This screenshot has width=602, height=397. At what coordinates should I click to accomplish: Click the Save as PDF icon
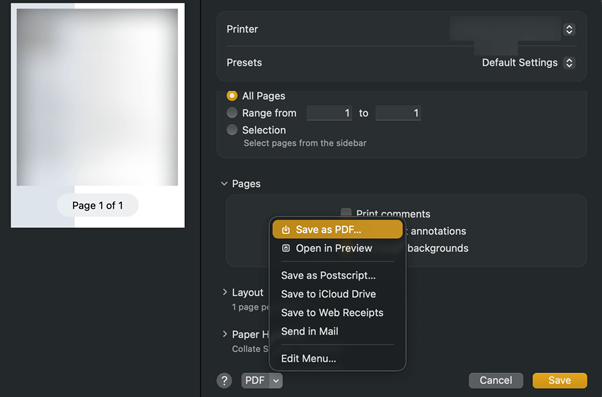286,230
